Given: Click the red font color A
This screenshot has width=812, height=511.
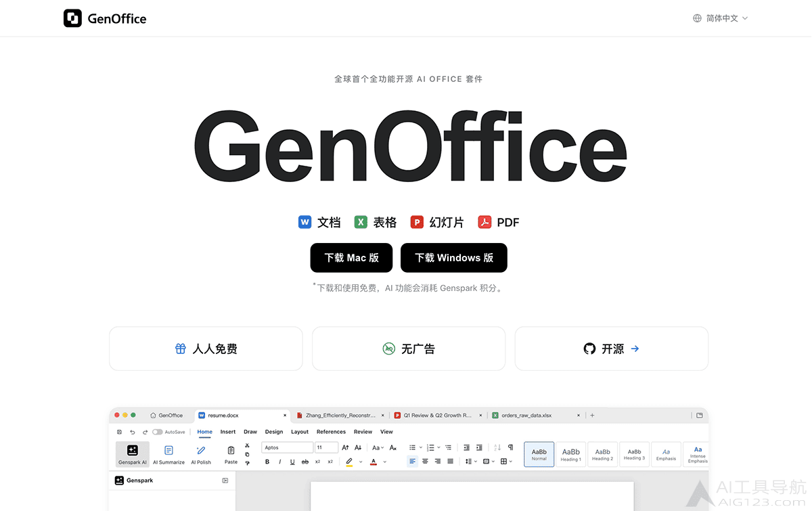Looking at the screenshot, I should coord(374,462).
